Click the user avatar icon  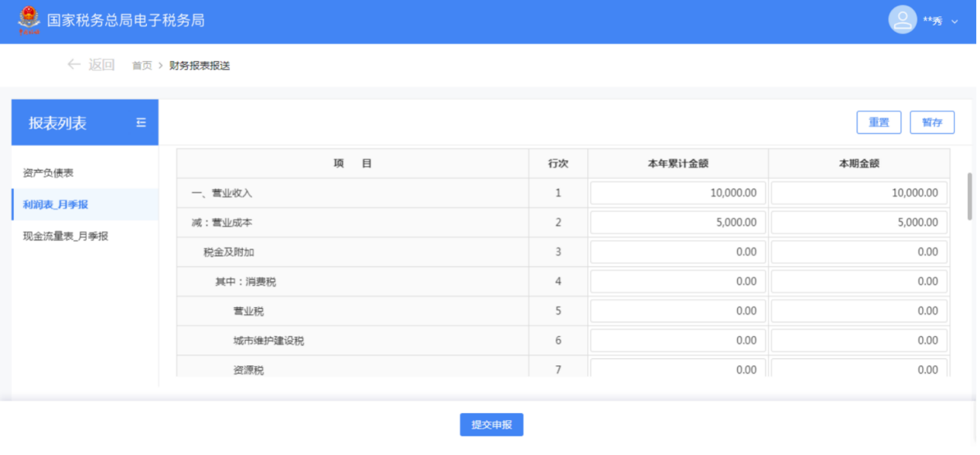click(902, 20)
